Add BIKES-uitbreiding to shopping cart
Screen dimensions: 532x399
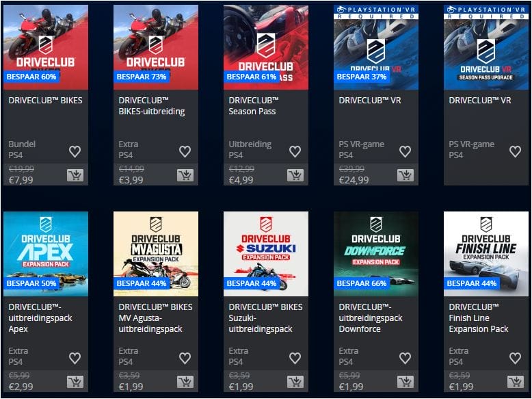coord(185,175)
